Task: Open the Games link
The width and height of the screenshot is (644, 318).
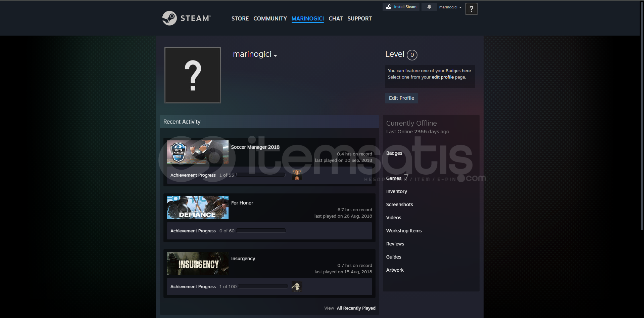Action: (394, 178)
